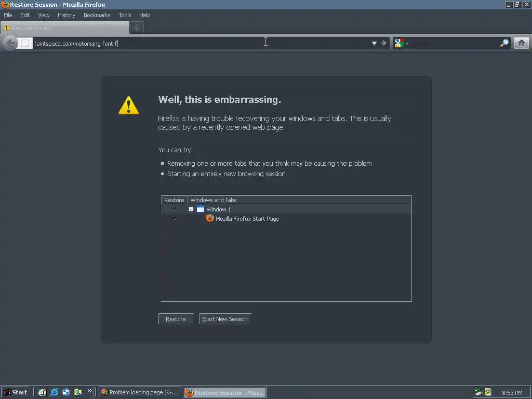Select the Window 1 row icon
The image size is (532, 399).
(x=201, y=209)
